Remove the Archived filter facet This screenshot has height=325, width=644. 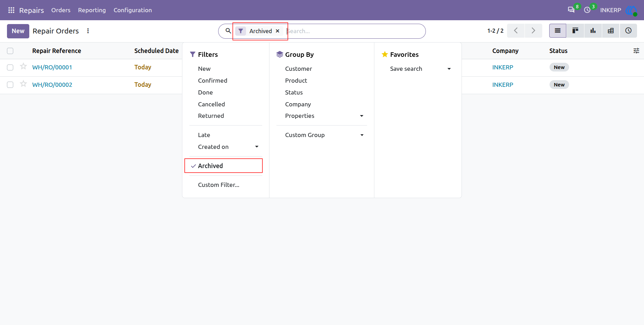(278, 31)
